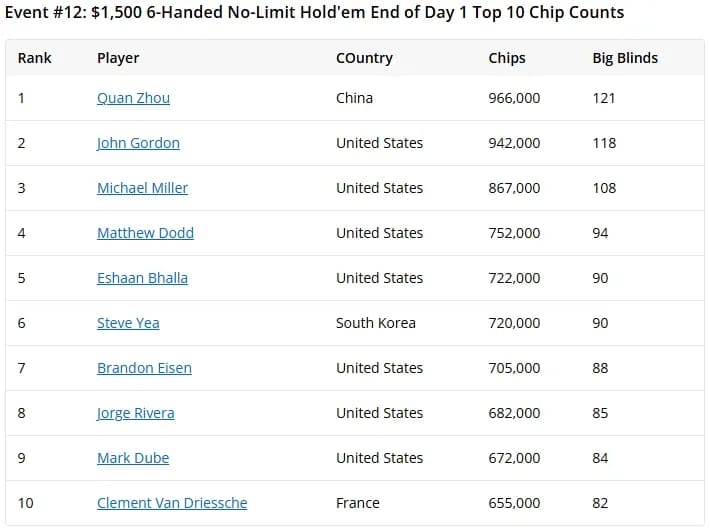Click the Clement Van Driessche link

pos(172,503)
